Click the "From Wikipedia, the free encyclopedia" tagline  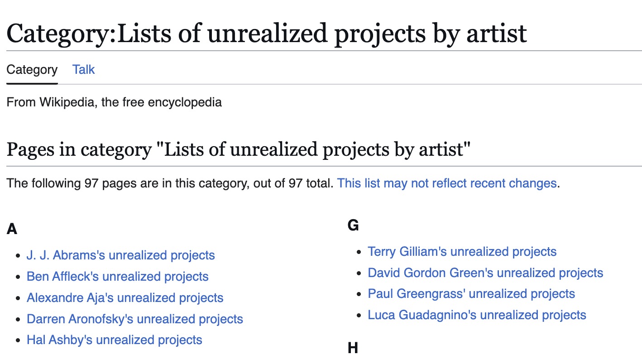(x=114, y=102)
